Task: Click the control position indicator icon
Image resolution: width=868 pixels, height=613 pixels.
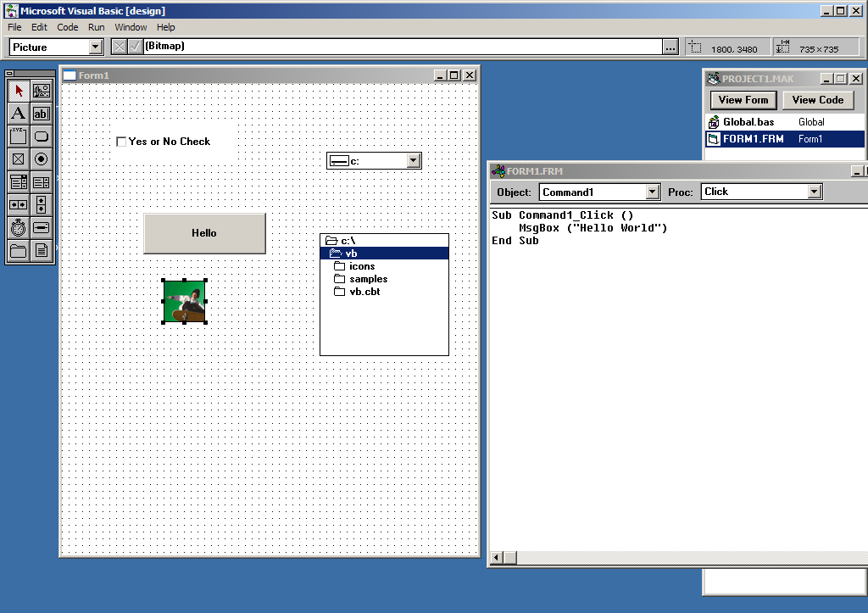Action: (x=695, y=47)
